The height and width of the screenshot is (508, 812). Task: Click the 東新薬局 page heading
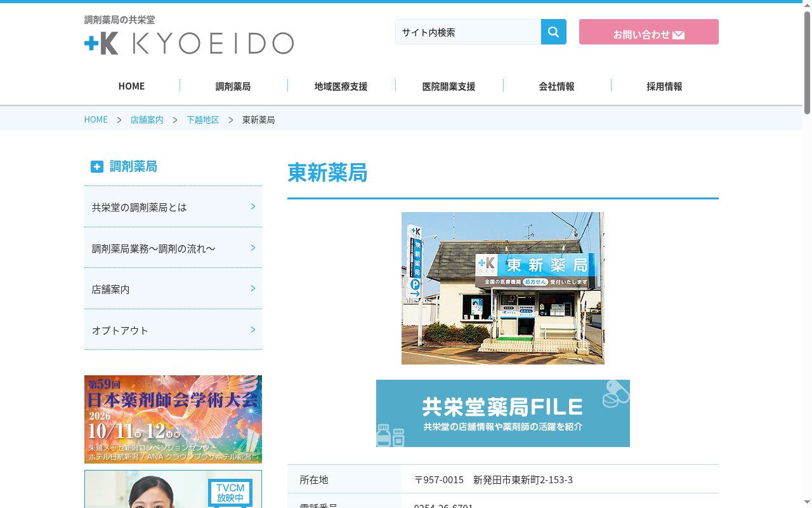[327, 173]
